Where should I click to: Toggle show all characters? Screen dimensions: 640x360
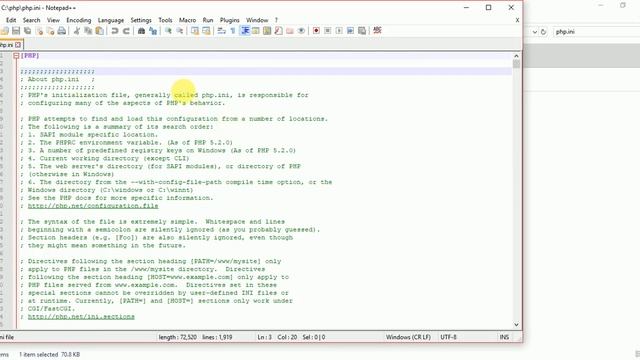coord(233,31)
